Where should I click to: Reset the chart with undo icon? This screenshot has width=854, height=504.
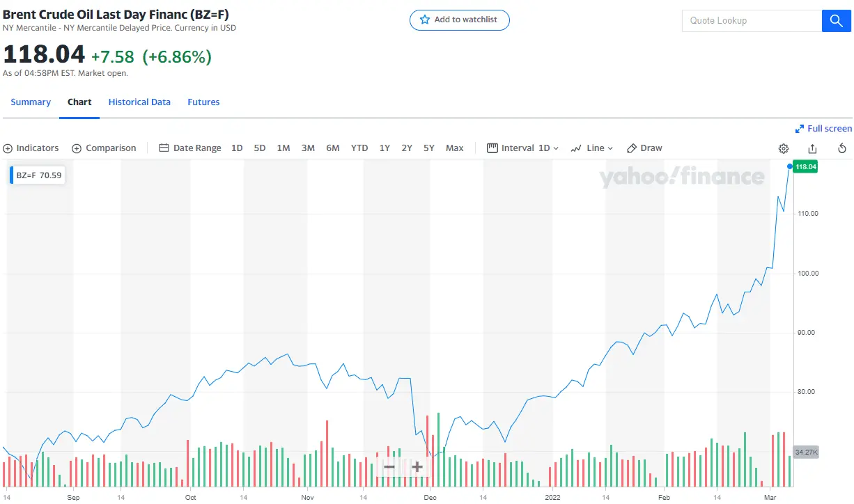click(841, 148)
